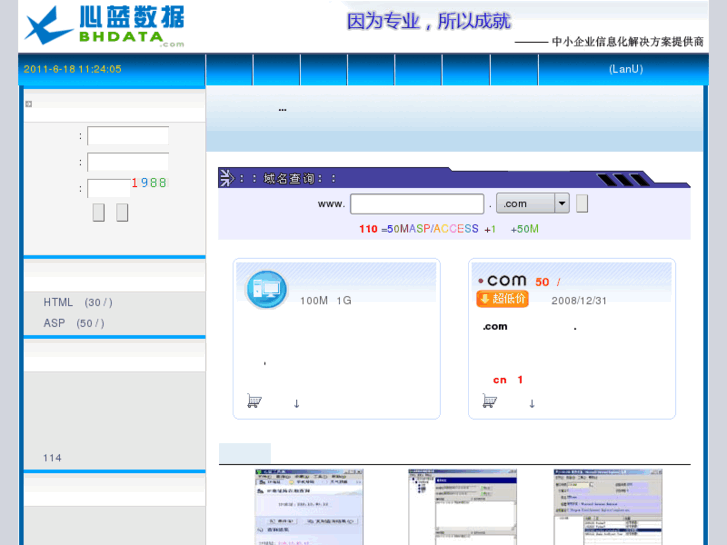Click the down arrow in the 100M 1G card
The height and width of the screenshot is (545, 727).
[297, 404]
